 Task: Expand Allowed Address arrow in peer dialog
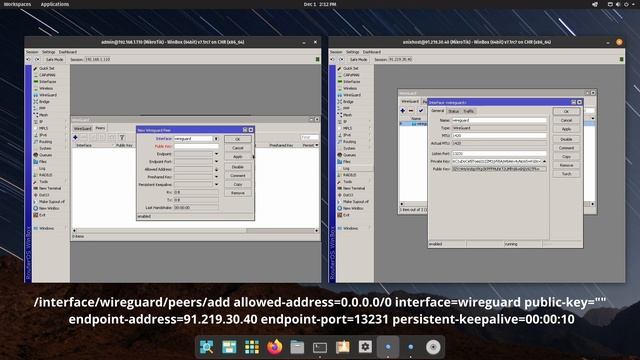point(216,169)
